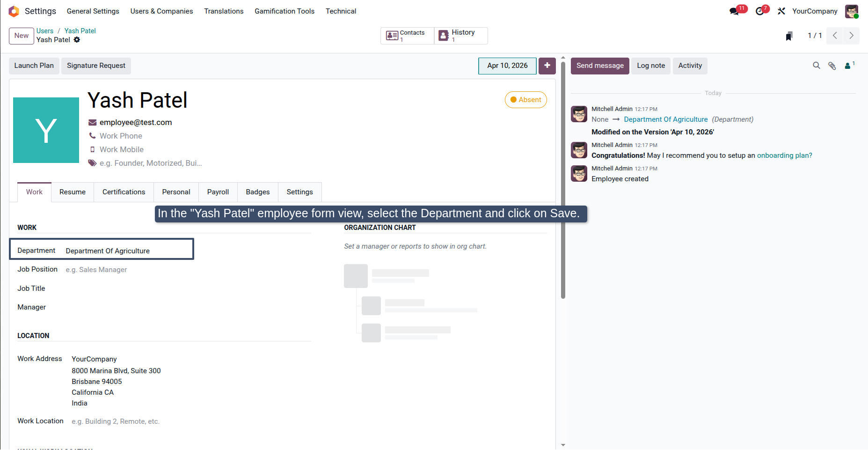This screenshot has height=450, width=868.
Task: Click the Yash Patel avatar image
Action: (46, 130)
